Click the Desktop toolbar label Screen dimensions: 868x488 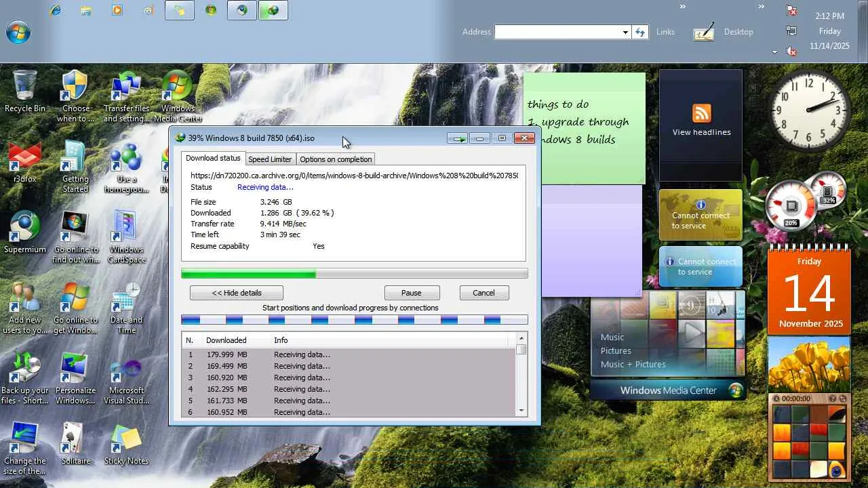[x=738, y=32]
